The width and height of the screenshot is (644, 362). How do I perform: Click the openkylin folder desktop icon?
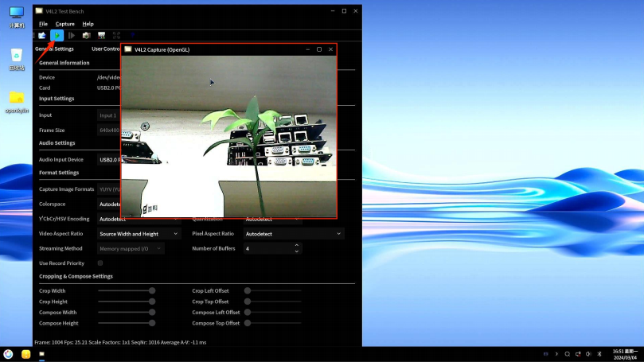(x=17, y=102)
